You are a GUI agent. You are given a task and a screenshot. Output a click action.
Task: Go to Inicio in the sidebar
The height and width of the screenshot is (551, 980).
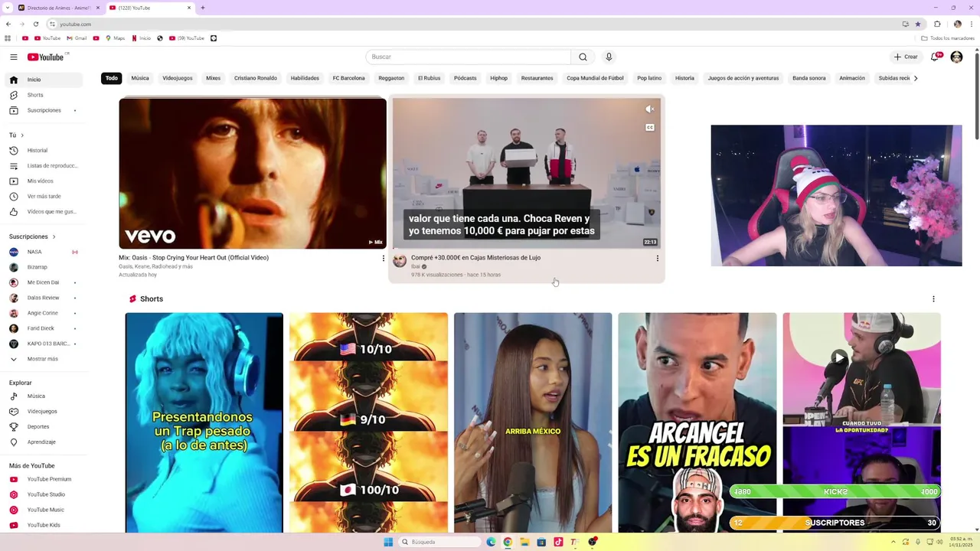(x=44, y=80)
